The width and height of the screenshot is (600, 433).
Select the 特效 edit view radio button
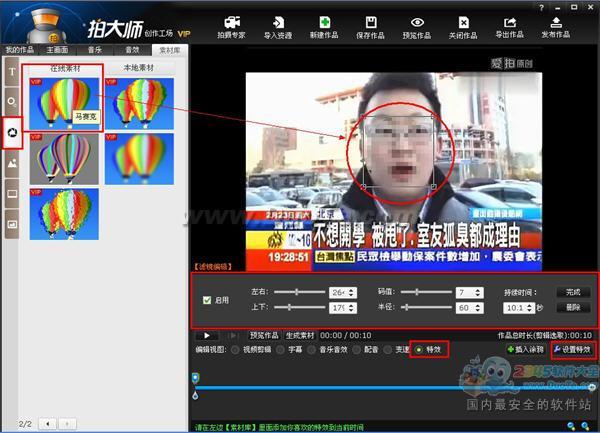[420, 350]
